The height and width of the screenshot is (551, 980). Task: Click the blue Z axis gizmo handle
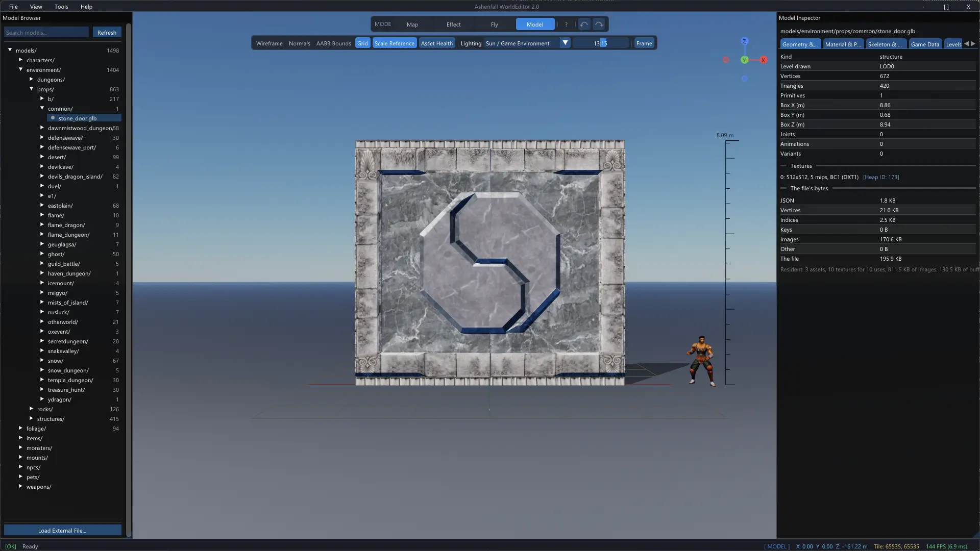pos(744,41)
